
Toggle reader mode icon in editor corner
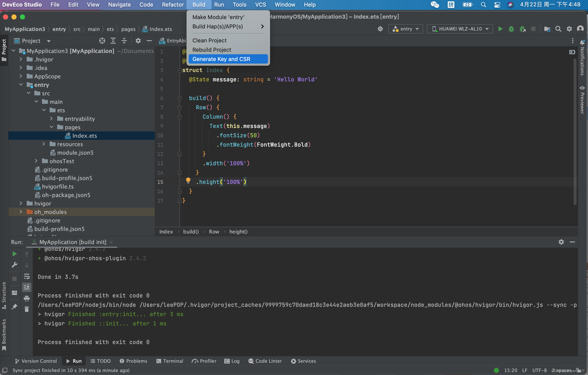click(x=572, y=52)
